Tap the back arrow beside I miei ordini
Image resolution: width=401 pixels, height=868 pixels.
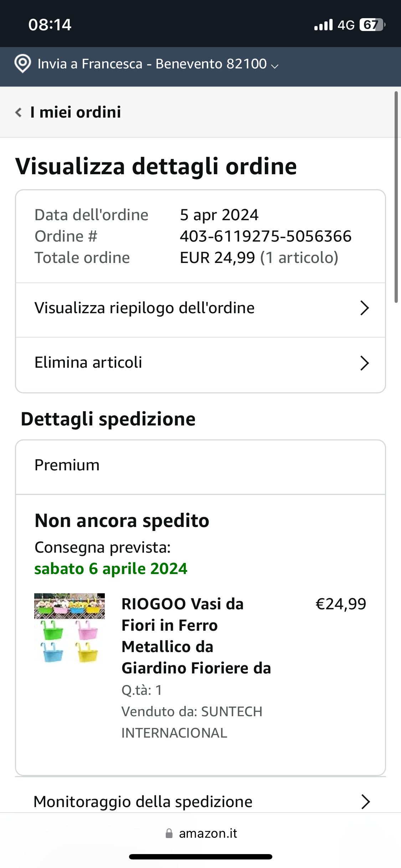19,112
